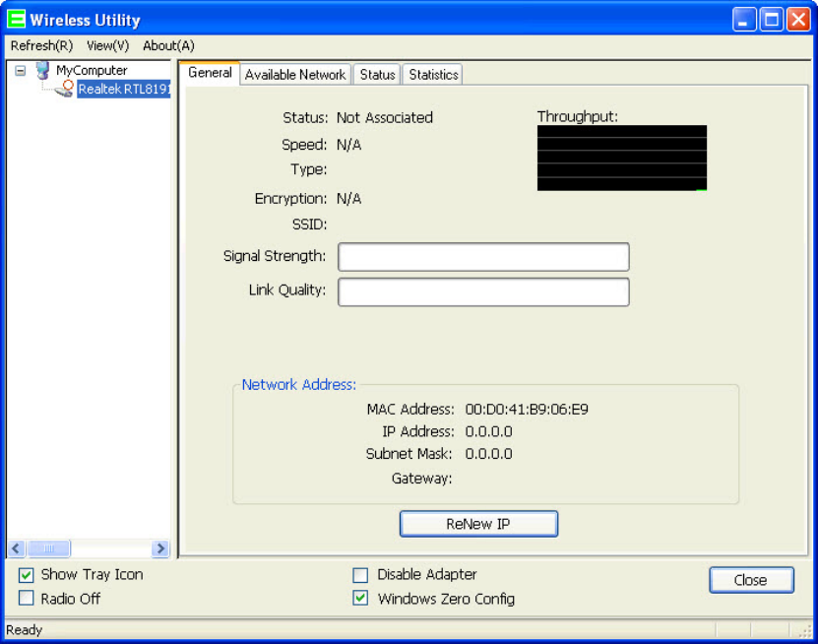Click the tree scrollbar right arrow

point(160,548)
